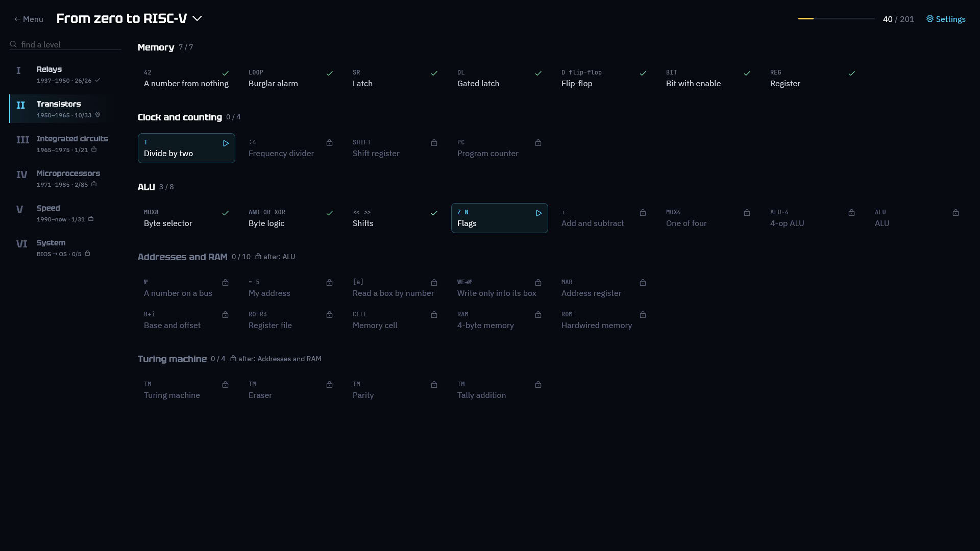Screen dimensions: 980x551
Task: Click the checkmark on Flip-flop level
Action: point(643,73)
